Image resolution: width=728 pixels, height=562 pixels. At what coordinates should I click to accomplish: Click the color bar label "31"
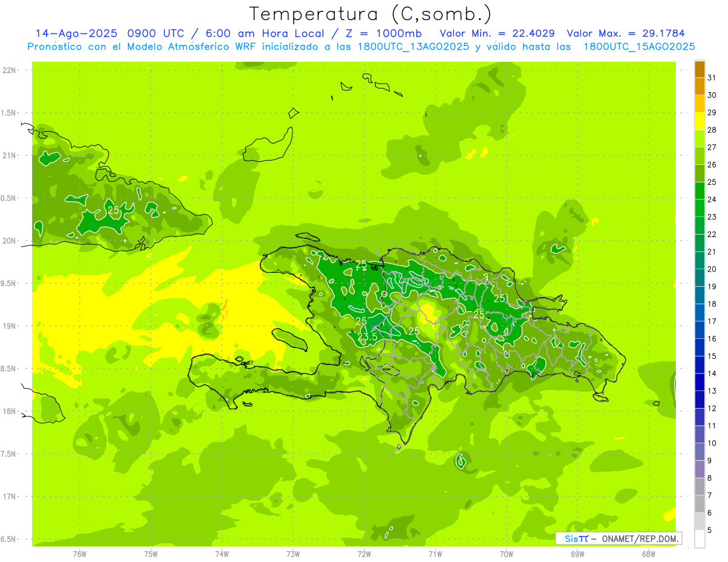pos(712,78)
